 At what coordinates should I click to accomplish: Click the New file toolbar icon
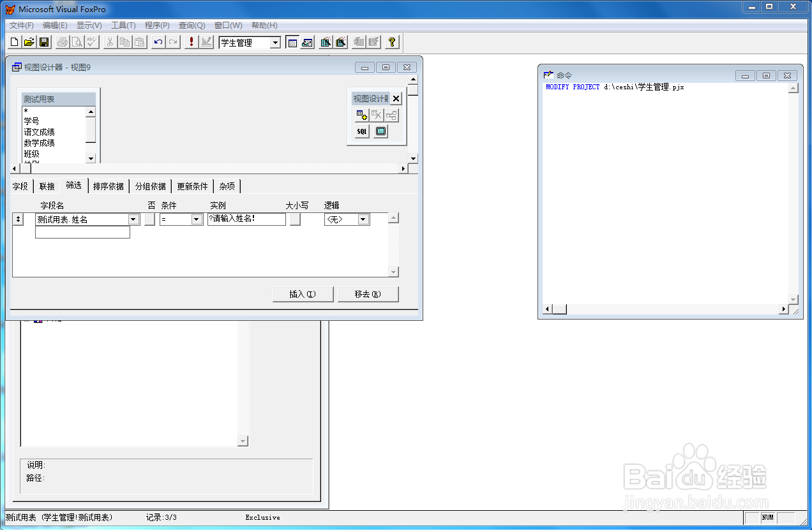15,43
